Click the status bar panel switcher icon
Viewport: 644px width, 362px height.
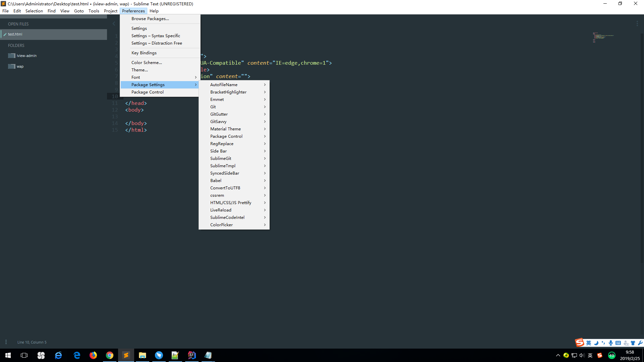click(x=6, y=342)
